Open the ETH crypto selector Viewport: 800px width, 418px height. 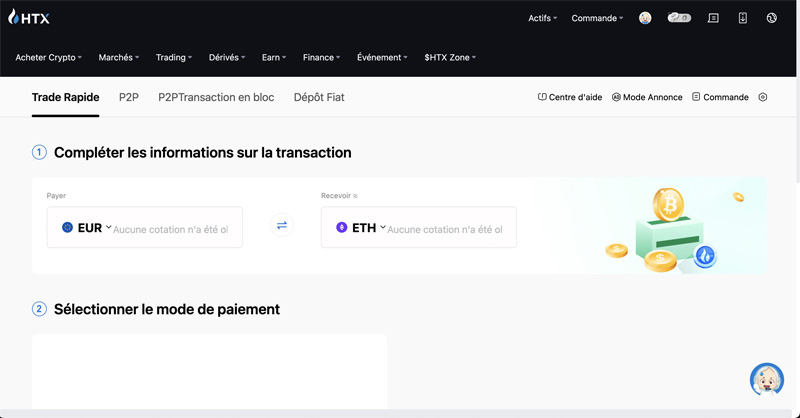pos(361,228)
